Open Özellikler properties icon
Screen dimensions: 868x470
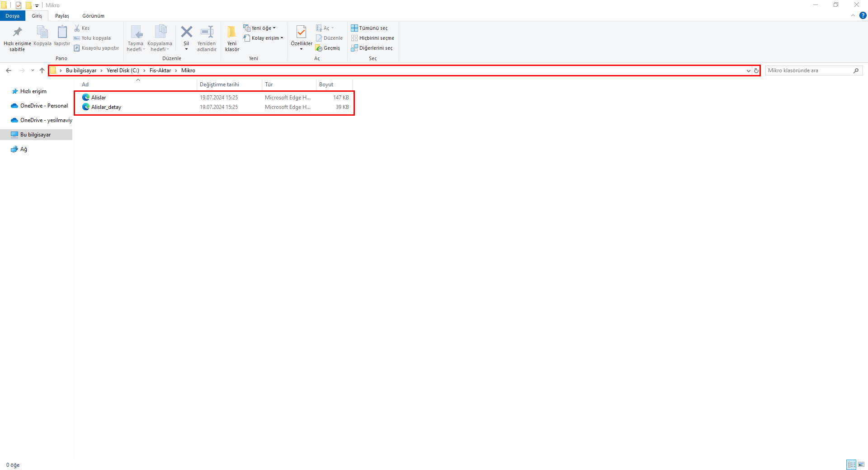(x=301, y=33)
